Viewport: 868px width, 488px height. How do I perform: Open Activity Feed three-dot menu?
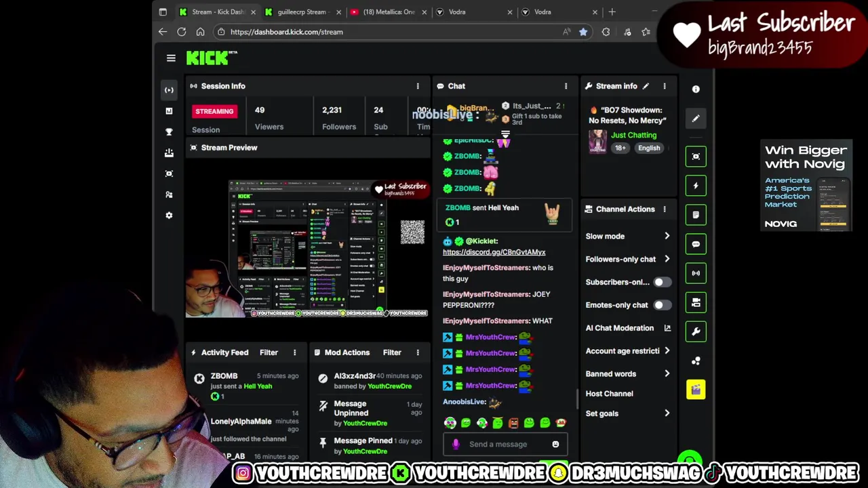[x=294, y=352]
